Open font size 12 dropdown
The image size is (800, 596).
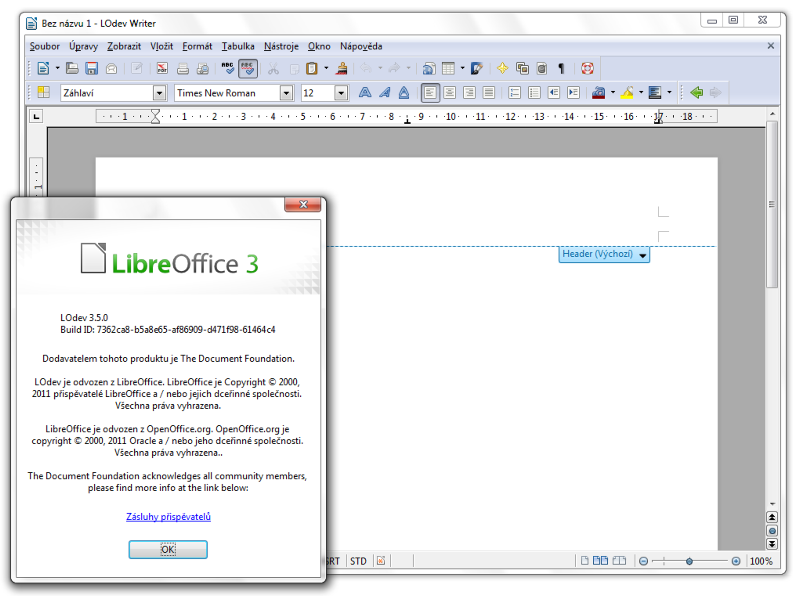coord(341,93)
